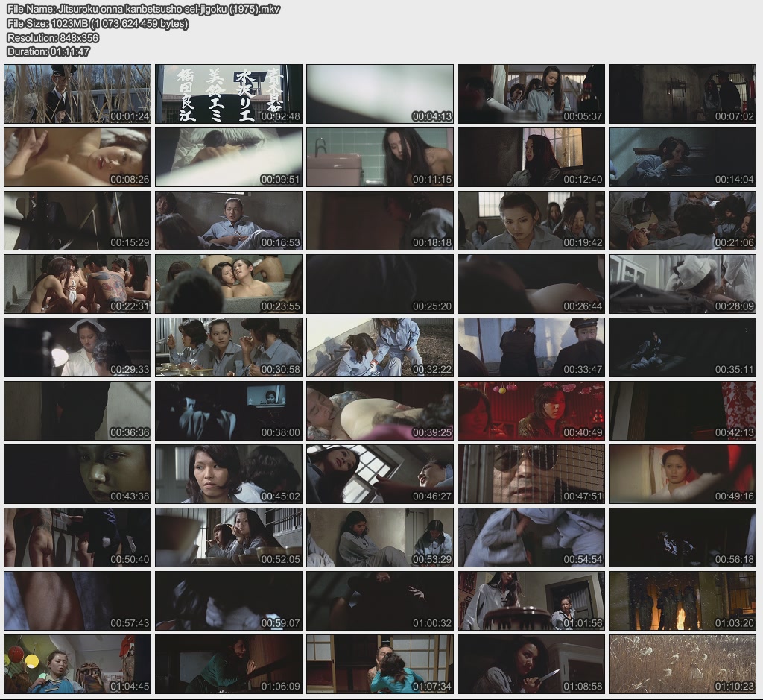This screenshot has width=763, height=700.
Task: Select the close-up frame stamped 00:43:38
Action: [77, 474]
